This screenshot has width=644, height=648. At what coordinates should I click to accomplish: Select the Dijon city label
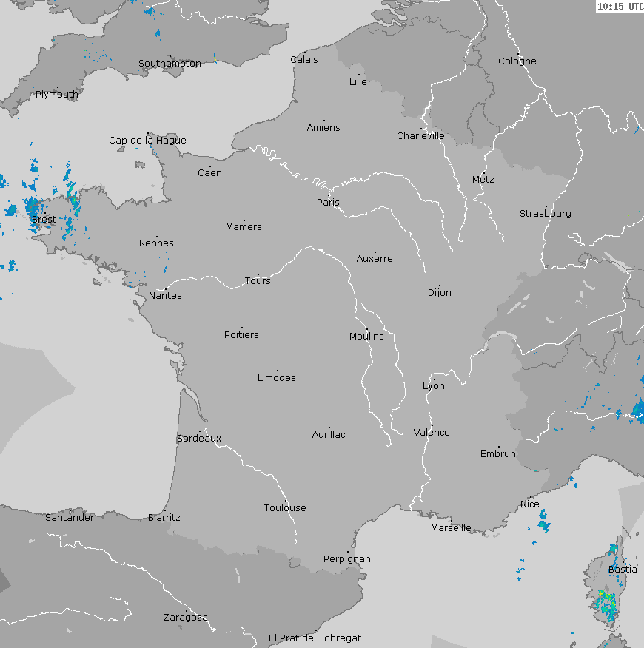439,293
